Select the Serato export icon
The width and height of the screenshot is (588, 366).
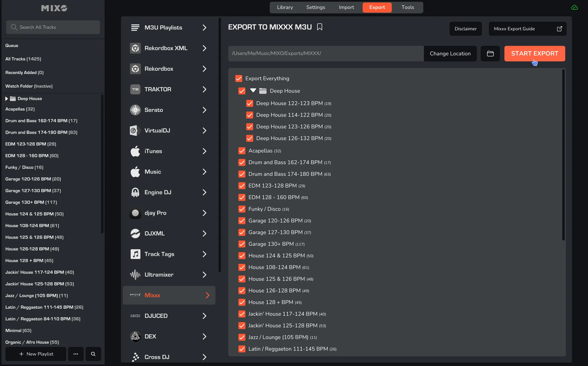point(135,110)
